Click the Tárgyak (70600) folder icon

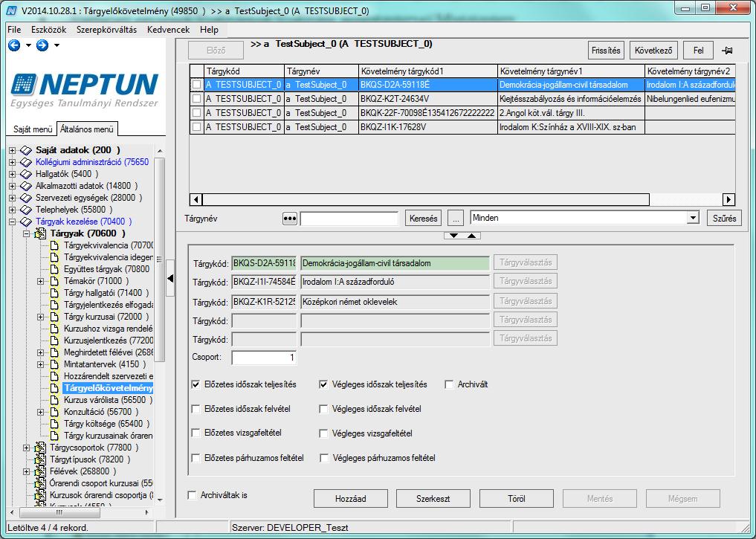pyautogui.click(x=40, y=234)
